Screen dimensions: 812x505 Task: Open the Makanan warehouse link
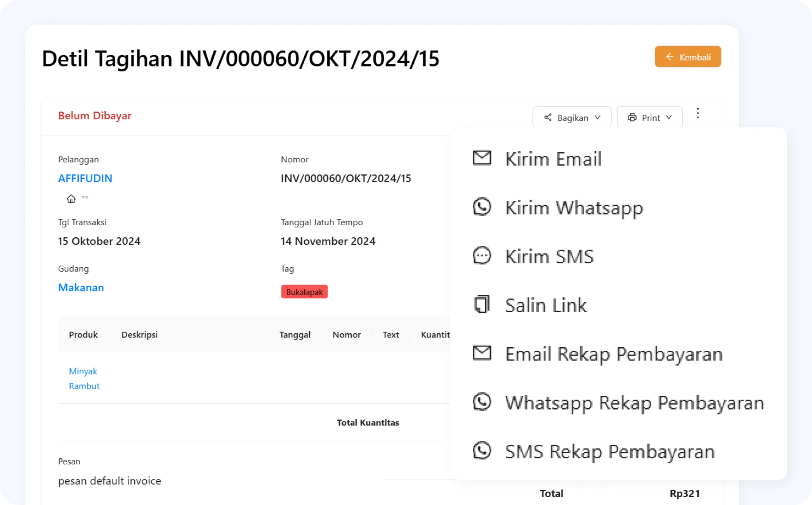(x=81, y=287)
